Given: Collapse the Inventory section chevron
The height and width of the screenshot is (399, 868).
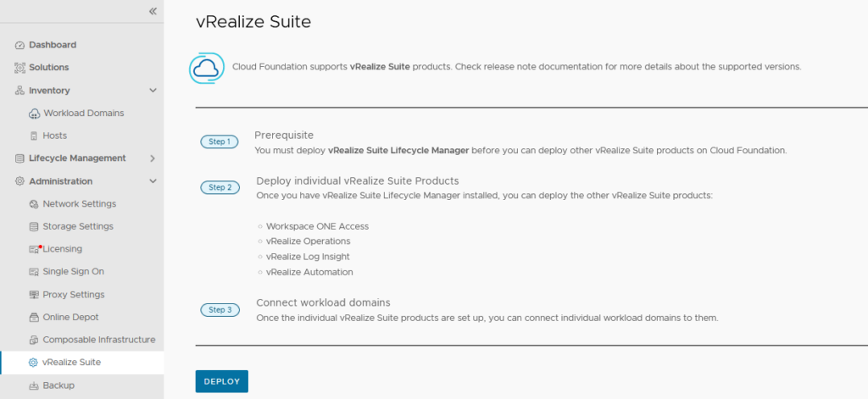Looking at the screenshot, I should pyautogui.click(x=153, y=91).
